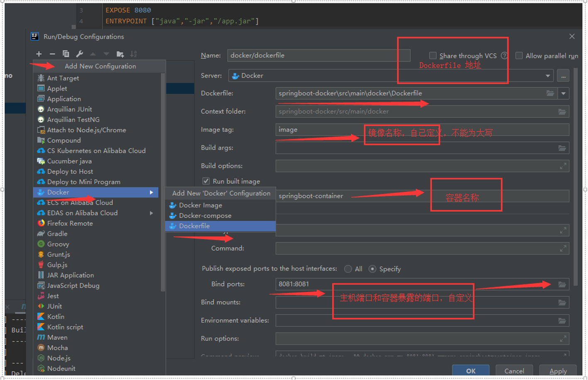Click the configuration type list scrollbar

163,183
